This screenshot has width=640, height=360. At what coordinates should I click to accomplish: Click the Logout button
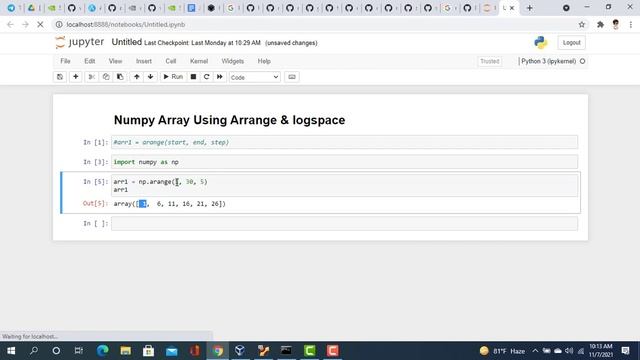click(x=571, y=42)
